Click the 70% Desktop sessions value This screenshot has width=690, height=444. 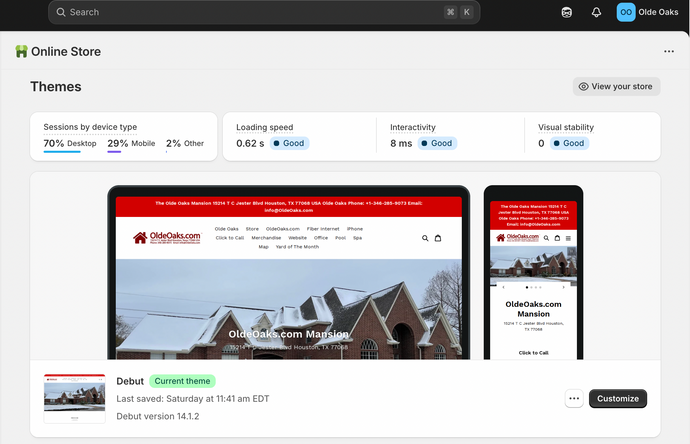click(70, 143)
